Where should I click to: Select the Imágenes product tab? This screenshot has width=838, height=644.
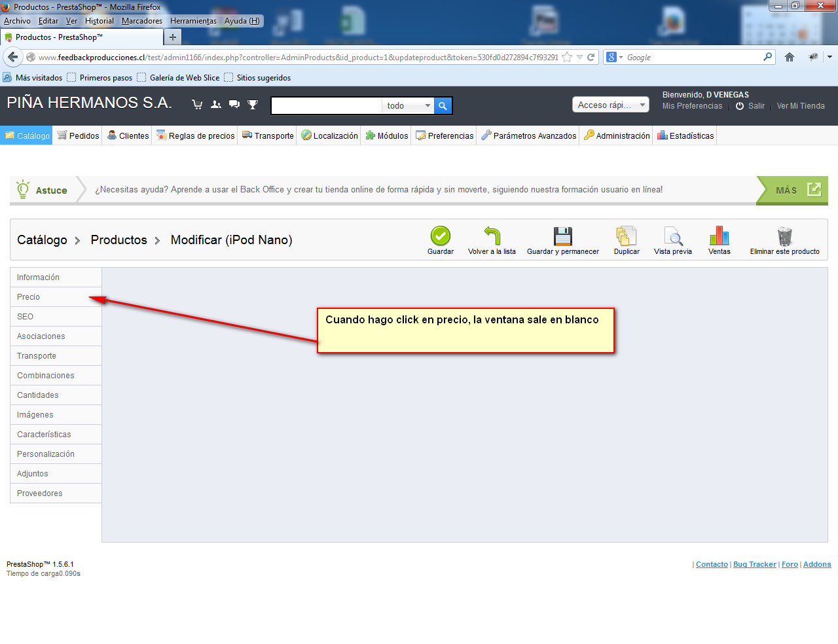coord(56,415)
